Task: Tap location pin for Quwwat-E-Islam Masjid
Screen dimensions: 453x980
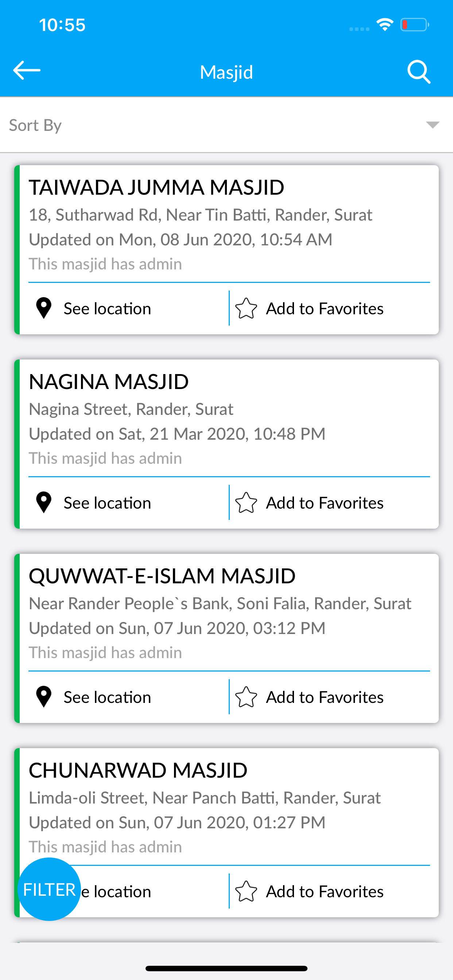Action: click(44, 697)
